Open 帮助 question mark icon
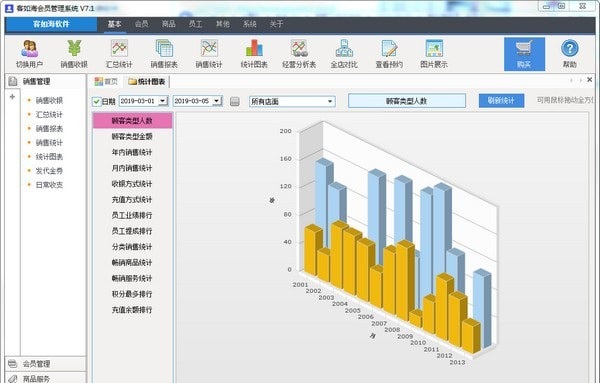Viewport: 600px width, 383px height. 569,54
